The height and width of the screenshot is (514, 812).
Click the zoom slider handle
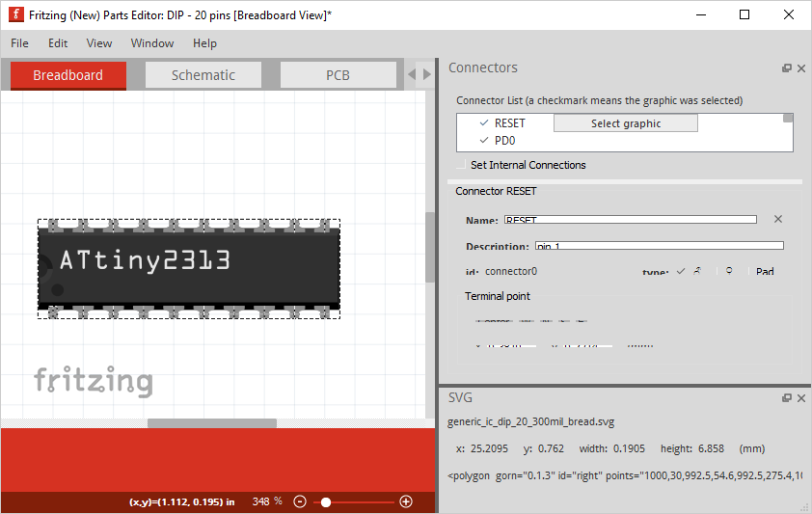coord(326,501)
